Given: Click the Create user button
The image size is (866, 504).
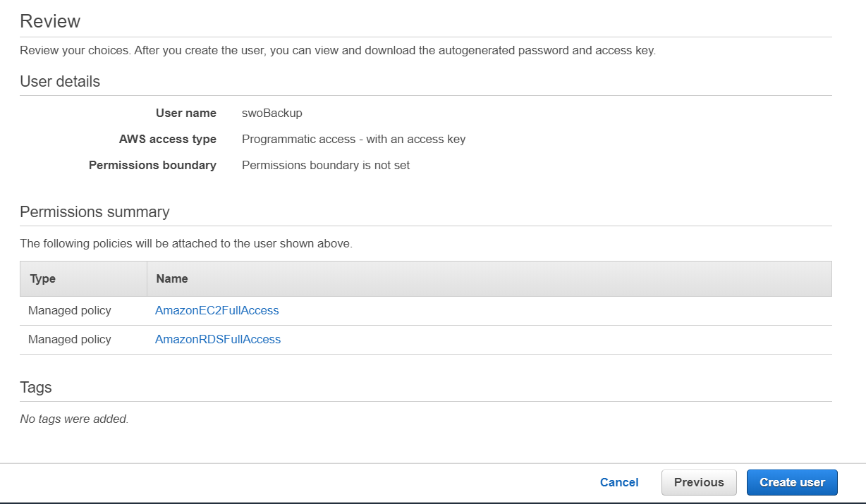Looking at the screenshot, I should 791,482.
